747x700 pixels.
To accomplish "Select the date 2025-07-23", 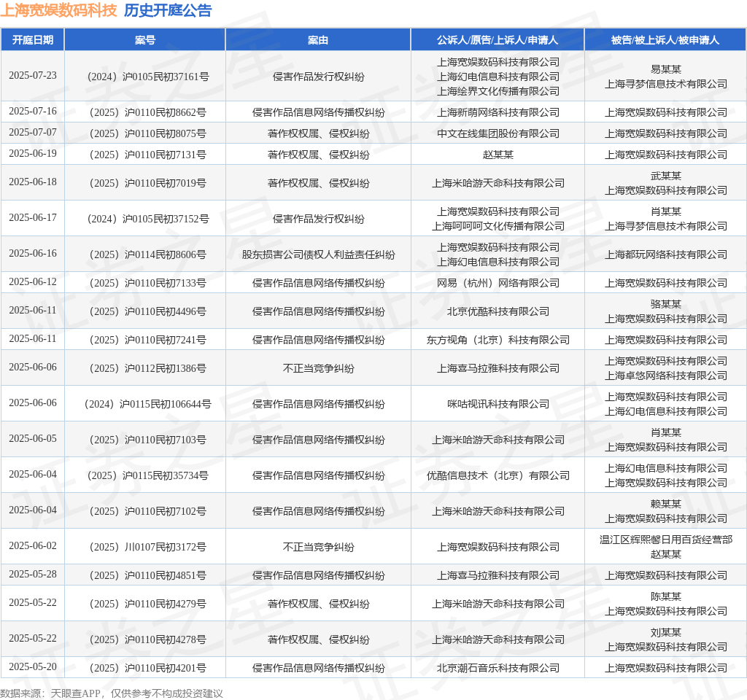I will click(32, 76).
